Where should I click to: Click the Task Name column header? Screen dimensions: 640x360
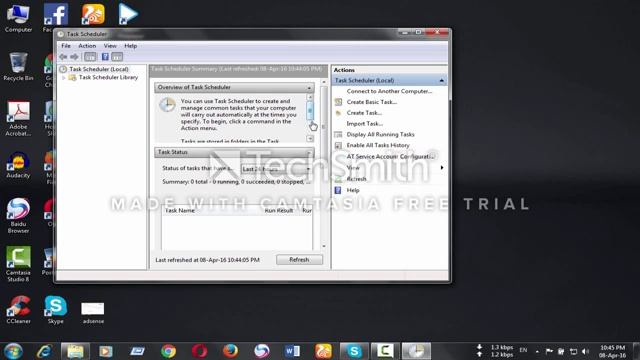(x=180, y=210)
